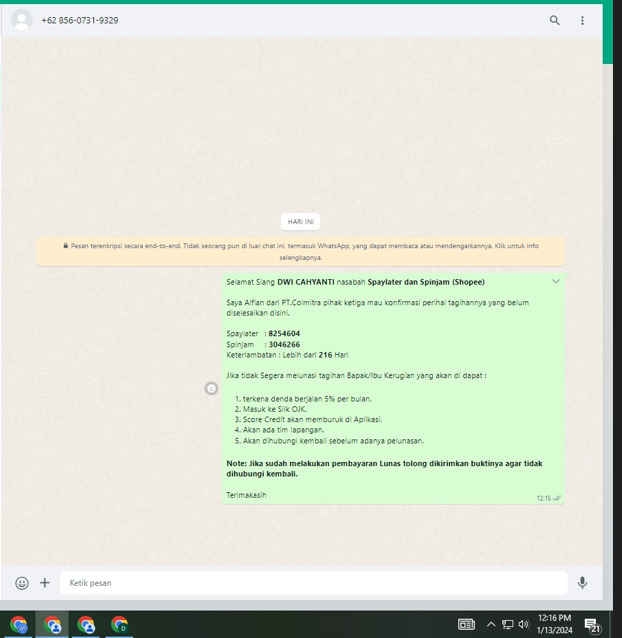Expand the message options chevron

556,281
